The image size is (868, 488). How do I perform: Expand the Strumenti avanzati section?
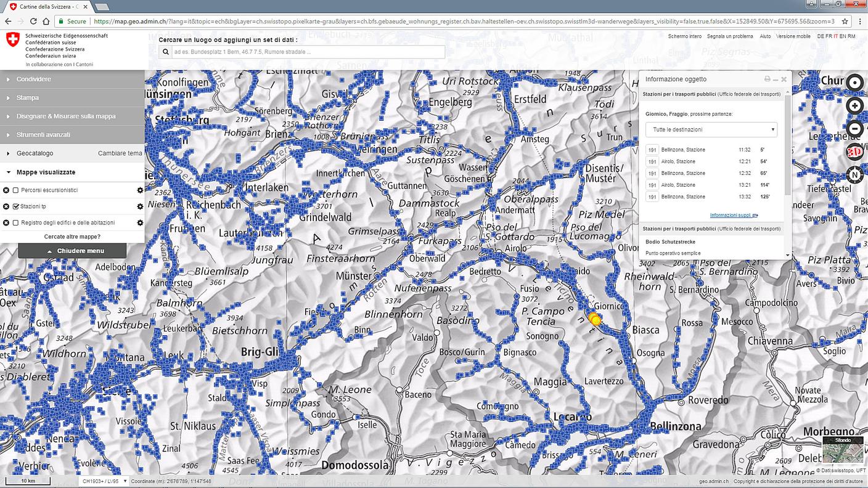tap(72, 134)
